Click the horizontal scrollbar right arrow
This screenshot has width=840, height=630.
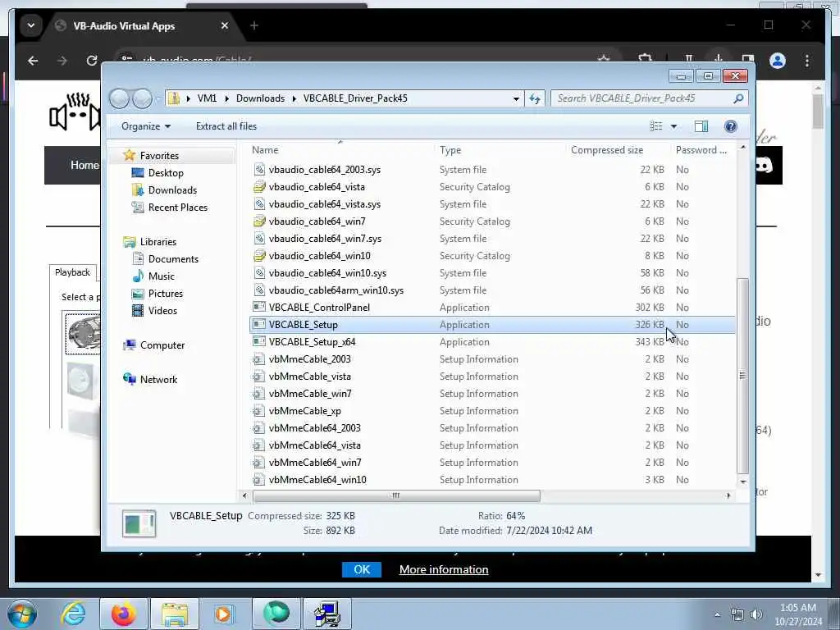728,496
